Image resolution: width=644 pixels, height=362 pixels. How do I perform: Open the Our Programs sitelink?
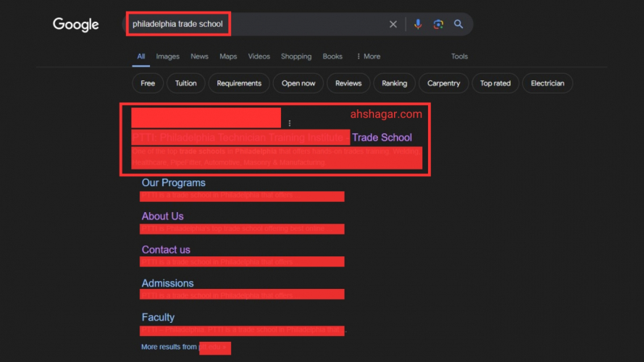(x=173, y=182)
